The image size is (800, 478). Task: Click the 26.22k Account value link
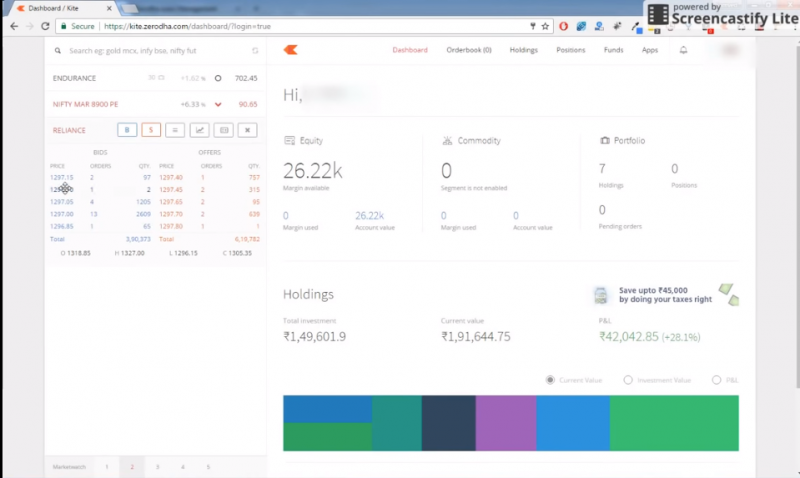click(x=369, y=216)
